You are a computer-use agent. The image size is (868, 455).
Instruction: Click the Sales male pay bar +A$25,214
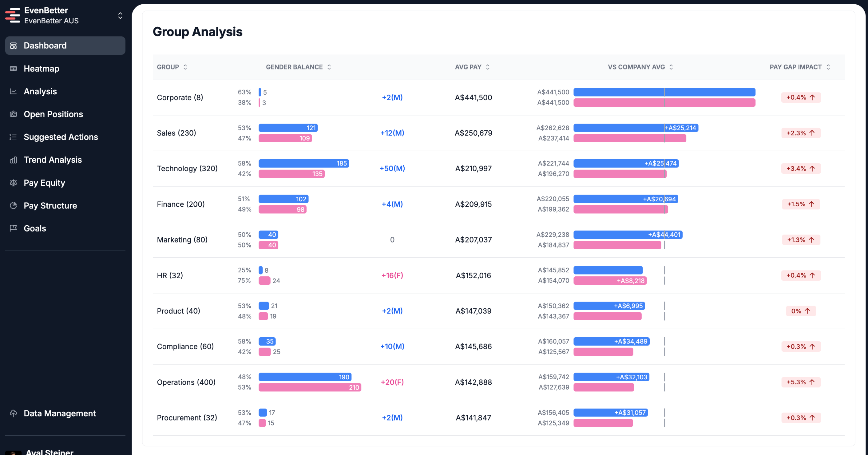point(636,128)
